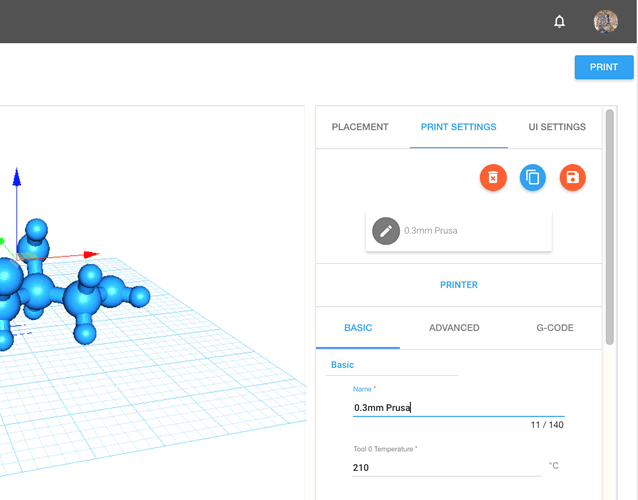
Task: Duplicate the profile with copy icon
Action: (533, 177)
